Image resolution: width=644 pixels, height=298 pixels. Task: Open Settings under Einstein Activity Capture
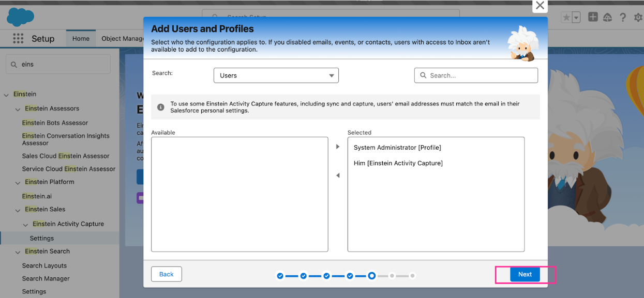point(42,238)
